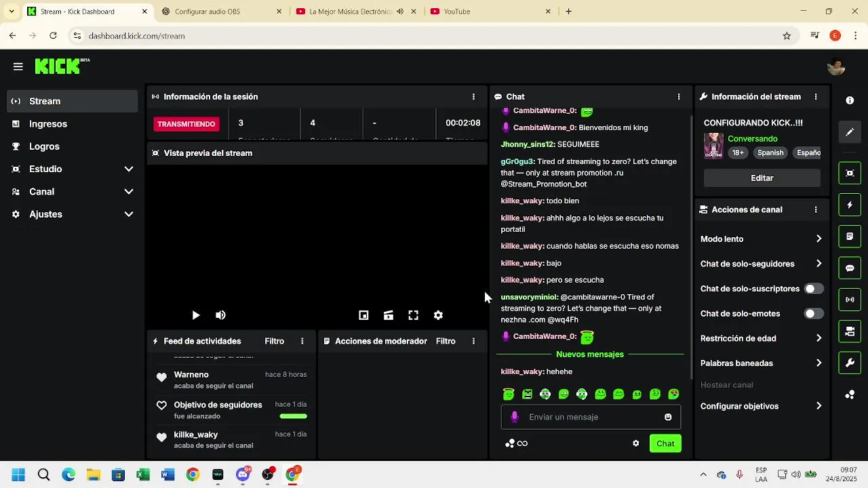This screenshot has width=868, height=488.
Task: Open the Filtro dropdown in Acciones de moderador
Action: click(x=446, y=341)
